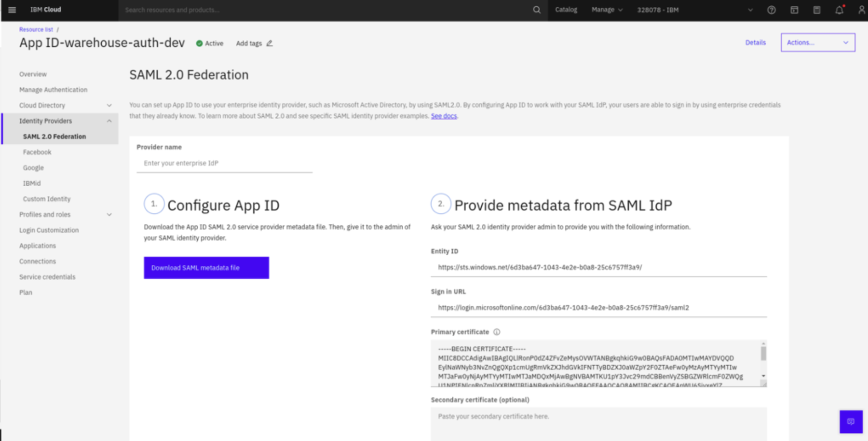Go to IBM Cloud home
This screenshot has height=441, width=868.
click(x=46, y=10)
